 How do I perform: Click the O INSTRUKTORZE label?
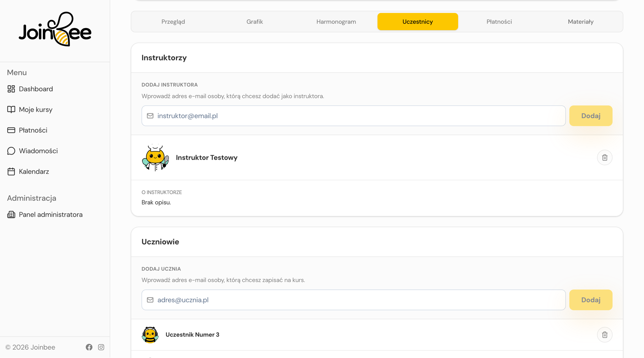[162, 192]
